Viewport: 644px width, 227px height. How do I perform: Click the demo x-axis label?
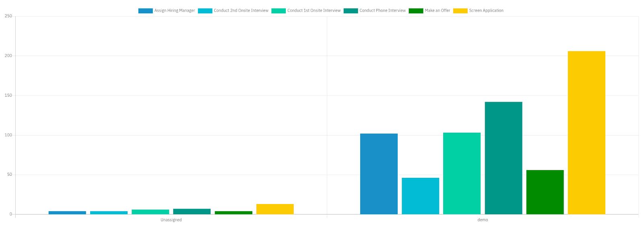(x=483, y=220)
